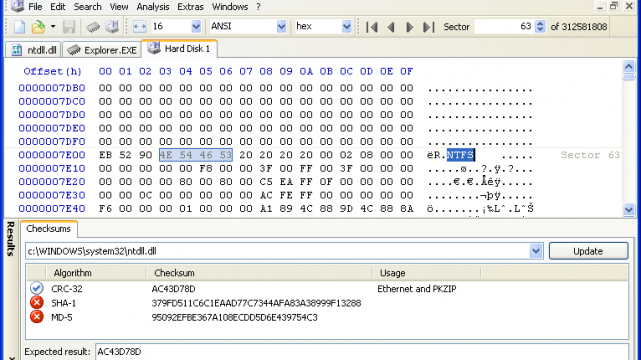The width and height of the screenshot is (641, 360).
Task: Open the bytes per row 16 dropdown
Action: tap(196, 27)
